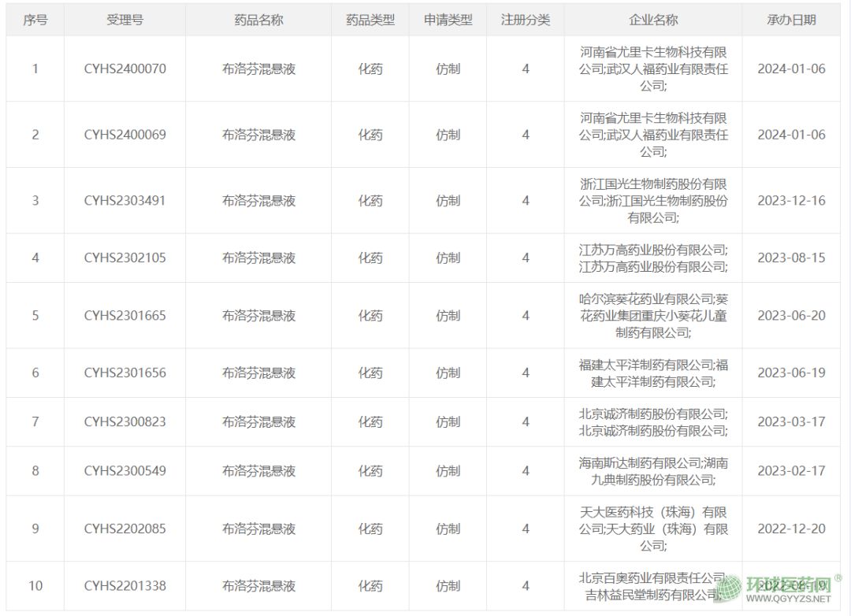Click the 承办日期 column header

point(791,20)
